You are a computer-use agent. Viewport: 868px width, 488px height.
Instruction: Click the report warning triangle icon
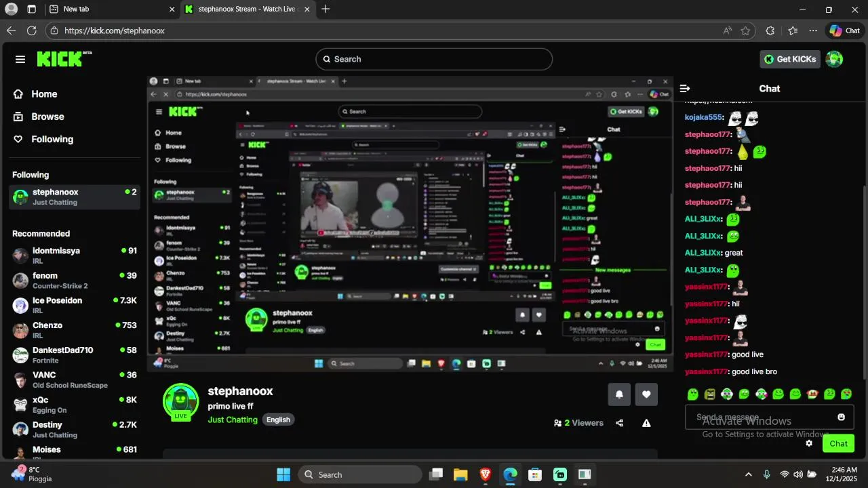point(646,423)
